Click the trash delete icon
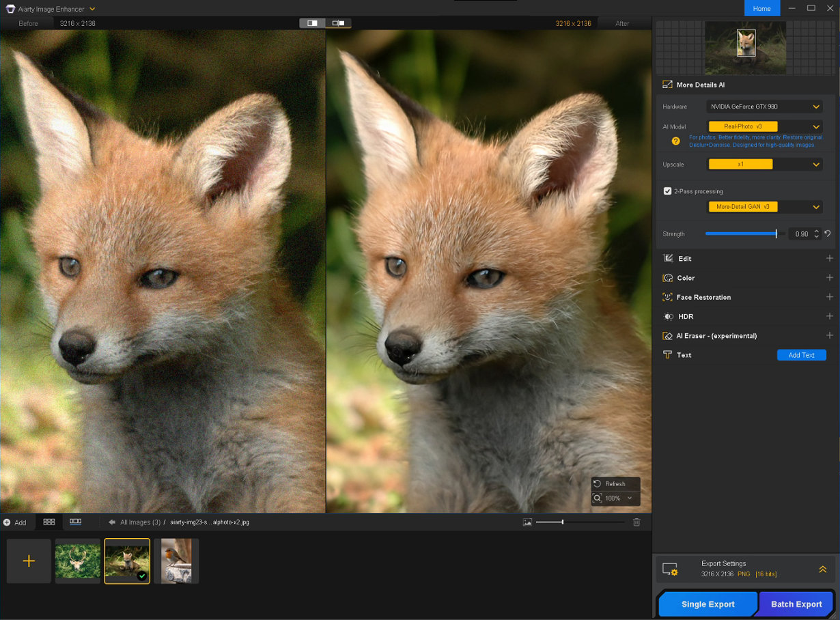Viewport: 840px width, 620px height. (636, 522)
